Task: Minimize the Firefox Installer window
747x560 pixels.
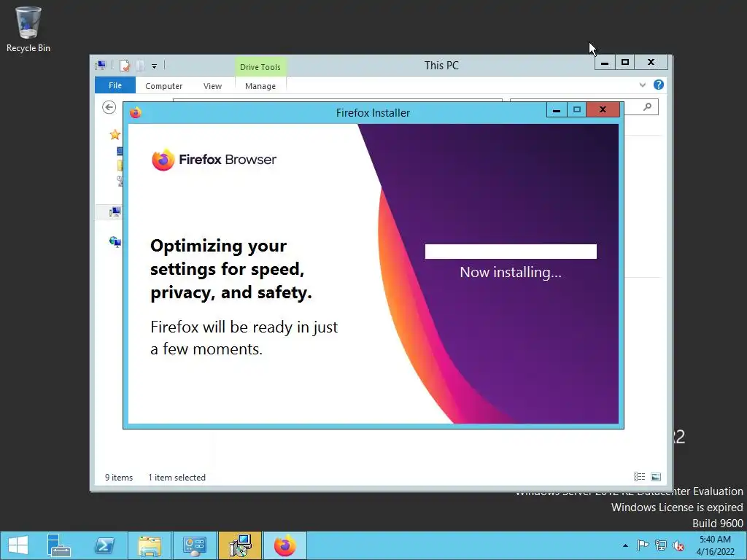Action: tap(556, 110)
